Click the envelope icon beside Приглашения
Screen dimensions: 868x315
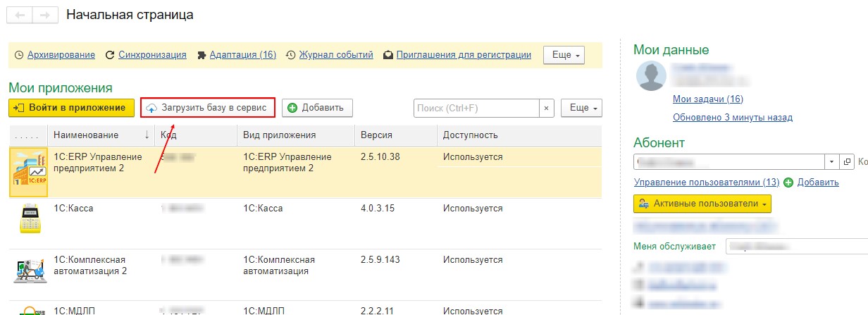click(x=388, y=55)
